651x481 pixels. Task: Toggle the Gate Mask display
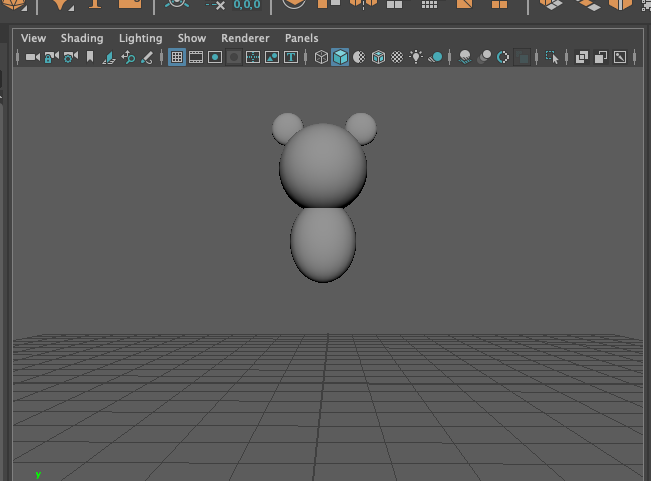tap(234, 57)
